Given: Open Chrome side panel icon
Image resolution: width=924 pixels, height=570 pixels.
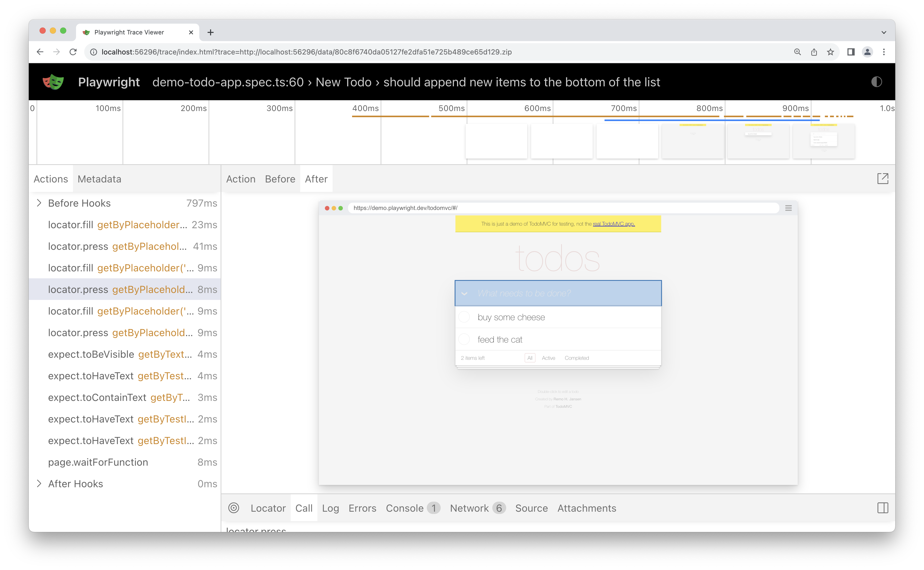Looking at the screenshot, I should [851, 52].
